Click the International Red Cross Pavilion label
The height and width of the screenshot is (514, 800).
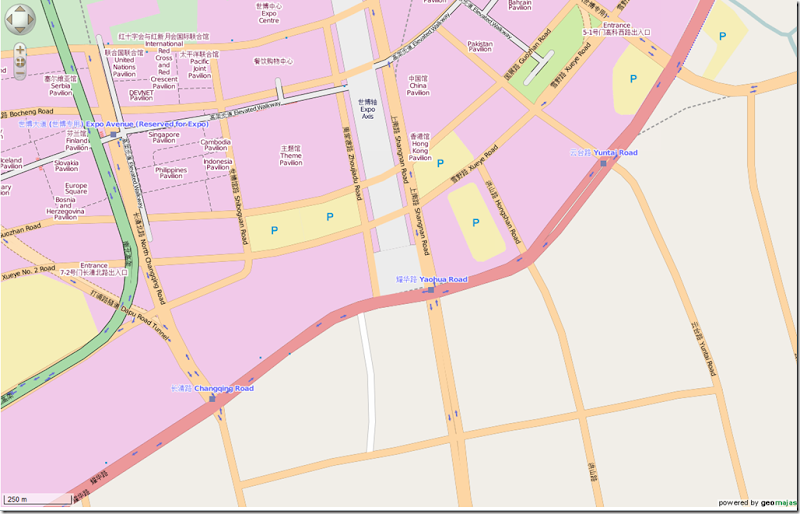(x=164, y=62)
